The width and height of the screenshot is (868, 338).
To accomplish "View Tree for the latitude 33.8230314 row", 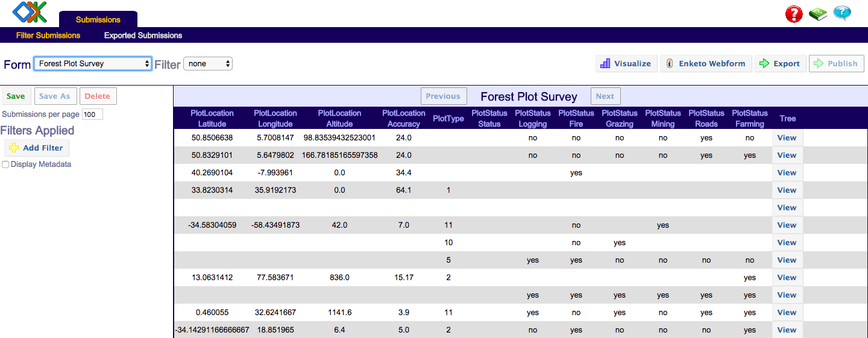I will point(787,190).
